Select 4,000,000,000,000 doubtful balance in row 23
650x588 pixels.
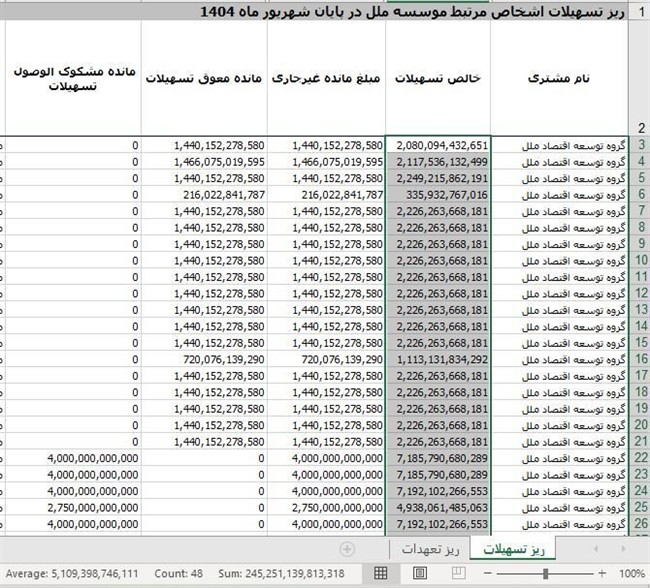click(73, 475)
